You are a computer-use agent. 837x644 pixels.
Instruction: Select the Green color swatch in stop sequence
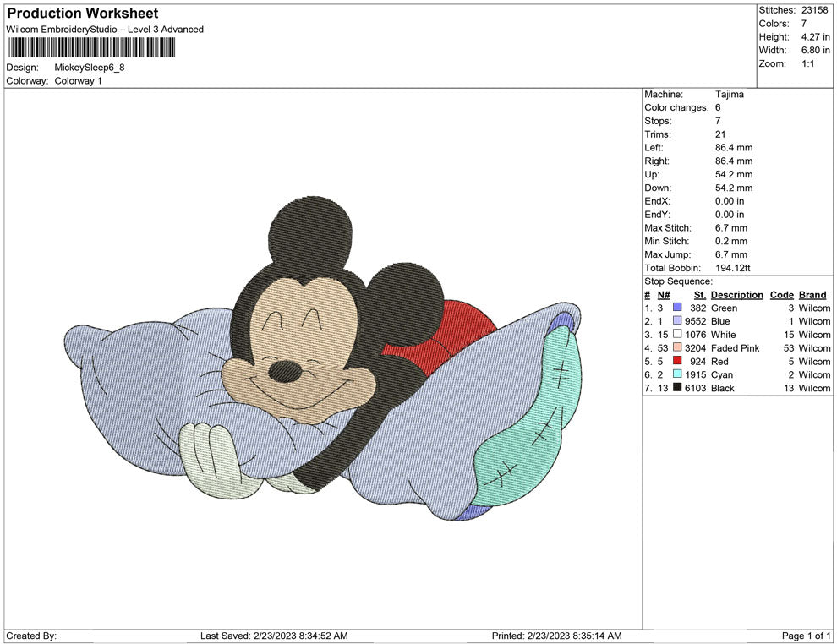pos(676,308)
